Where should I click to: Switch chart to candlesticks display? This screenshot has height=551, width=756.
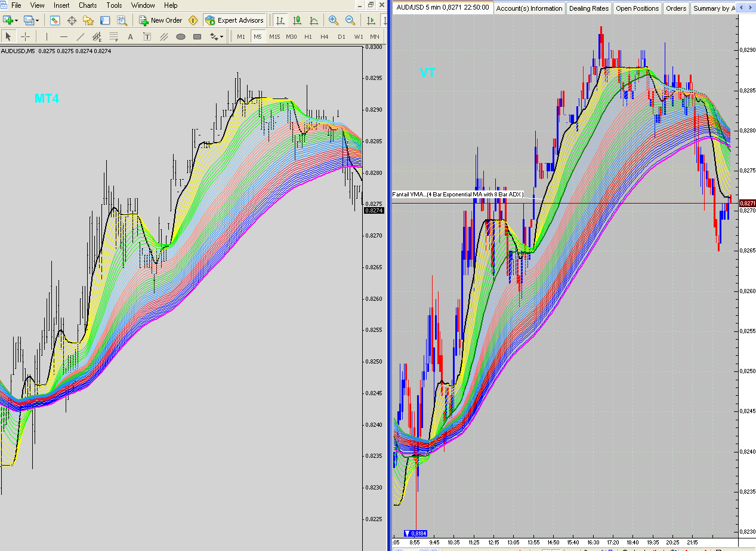click(297, 20)
